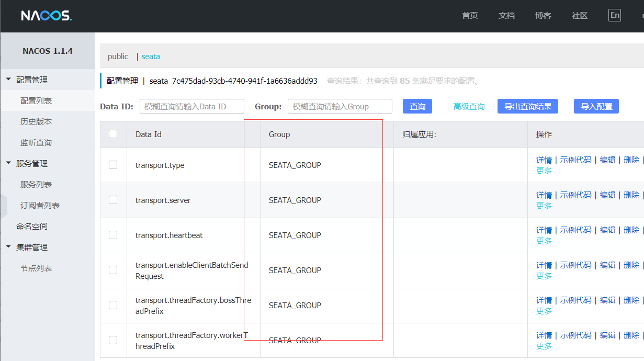
Task: Open 示例代码 for transport.heartbeat
Action: pyautogui.click(x=576, y=230)
